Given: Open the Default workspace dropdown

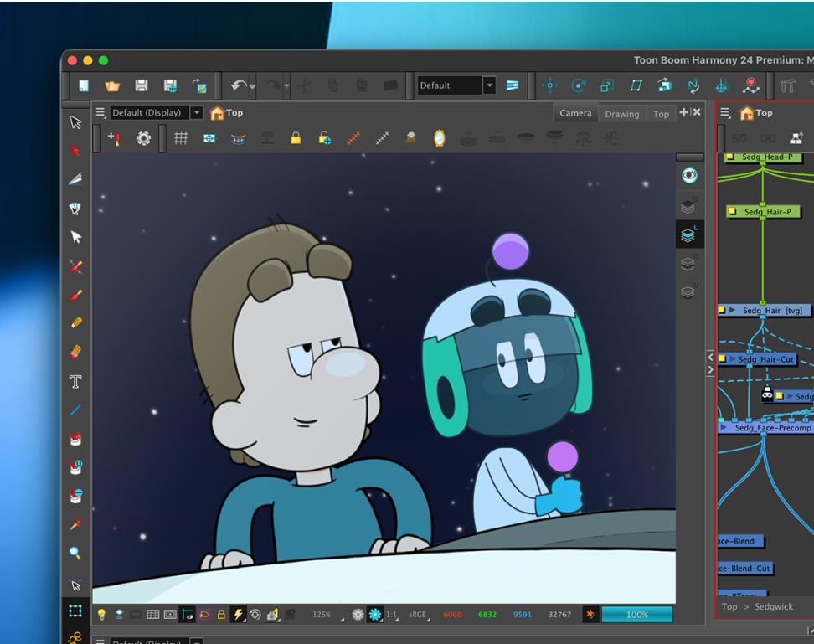Looking at the screenshot, I should click(x=489, y=85).
